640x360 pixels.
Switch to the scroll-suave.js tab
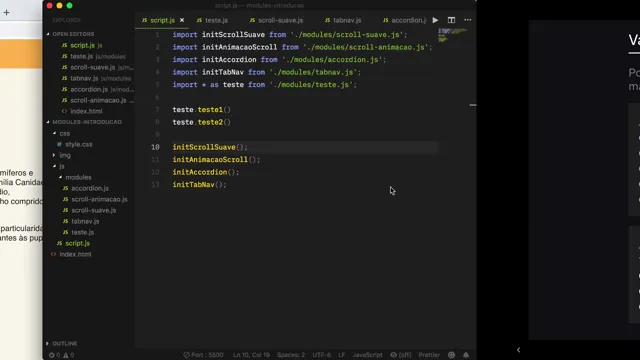pyautogui.click(x=277, y=20)
